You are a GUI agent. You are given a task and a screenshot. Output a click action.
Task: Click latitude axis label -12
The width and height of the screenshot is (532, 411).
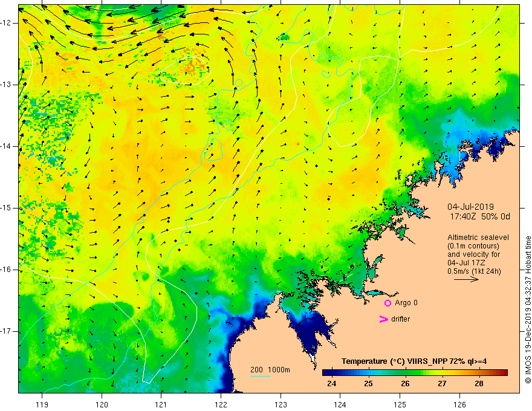tap(6, 23)
